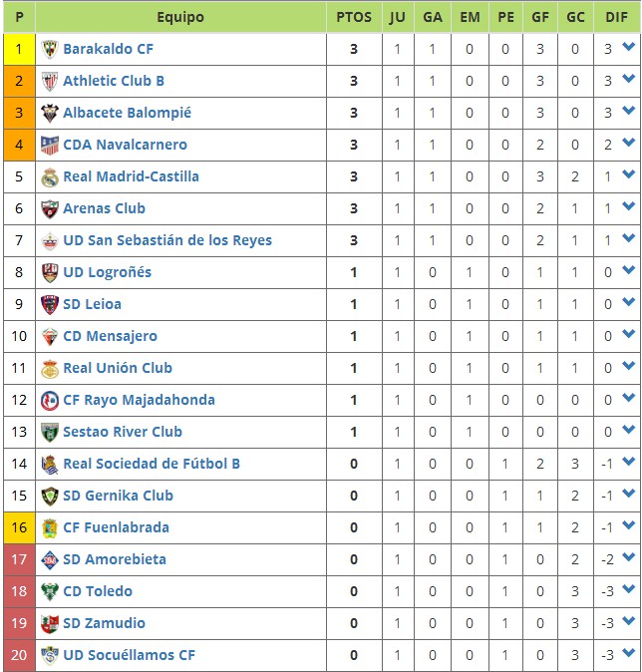Click the Athletic Club B crest icon
642x672 pixels.
point(49,81)
